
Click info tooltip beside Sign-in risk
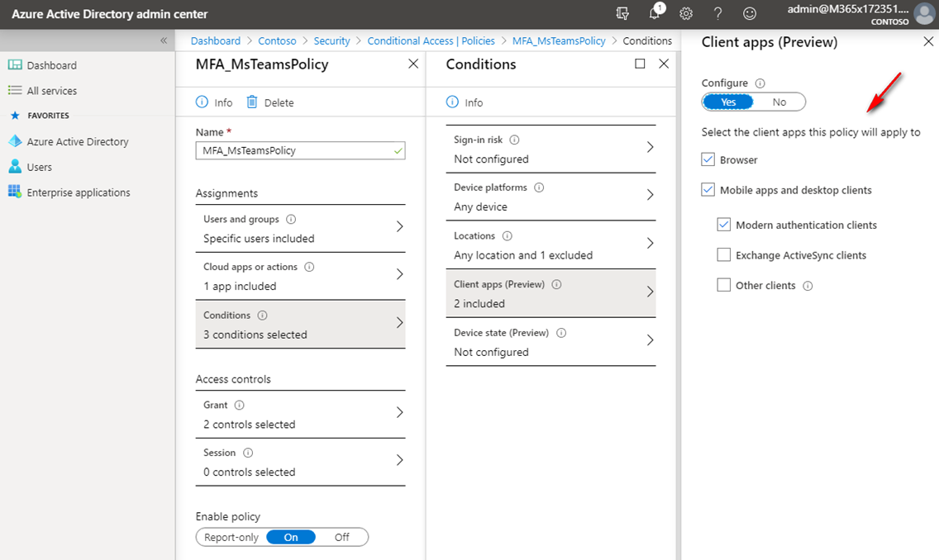tap(514, 140)
